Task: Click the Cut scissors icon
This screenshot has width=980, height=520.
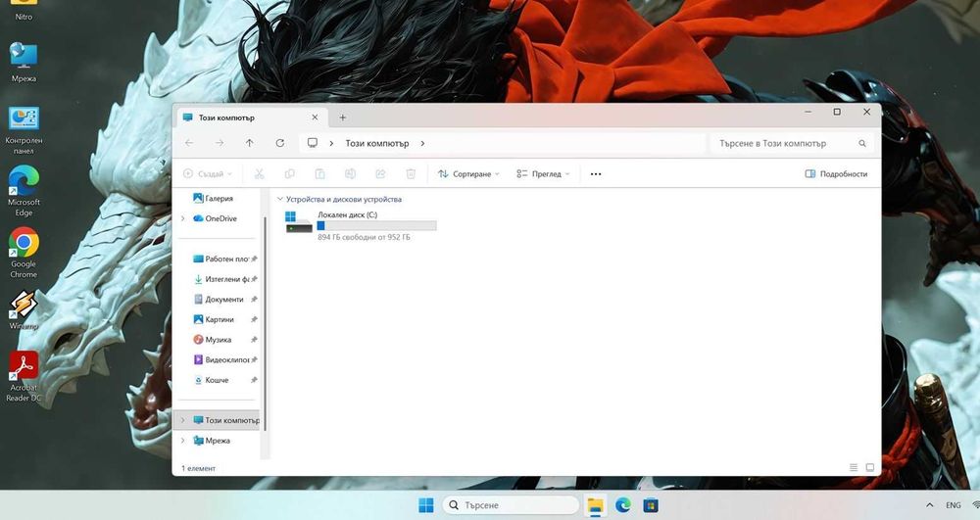Action: [x=260, y=174]
